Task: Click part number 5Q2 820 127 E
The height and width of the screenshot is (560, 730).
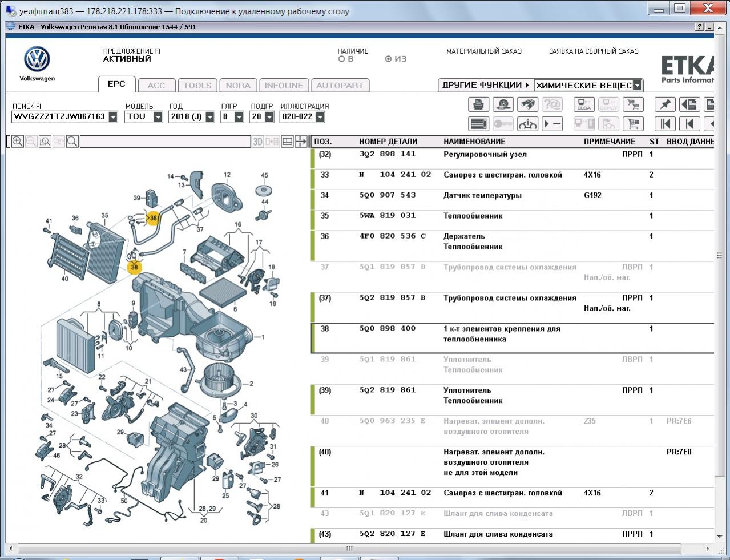Action: click(393, 534)
